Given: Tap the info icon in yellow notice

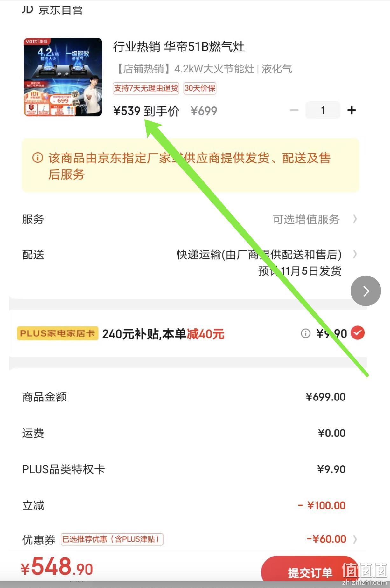Looking at the screenshot, I should click(x=38, y=158).
